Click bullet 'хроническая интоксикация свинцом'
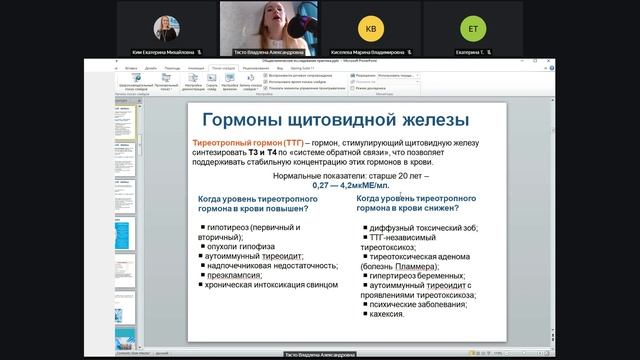The image size is (640, 360). click(271, 285)
